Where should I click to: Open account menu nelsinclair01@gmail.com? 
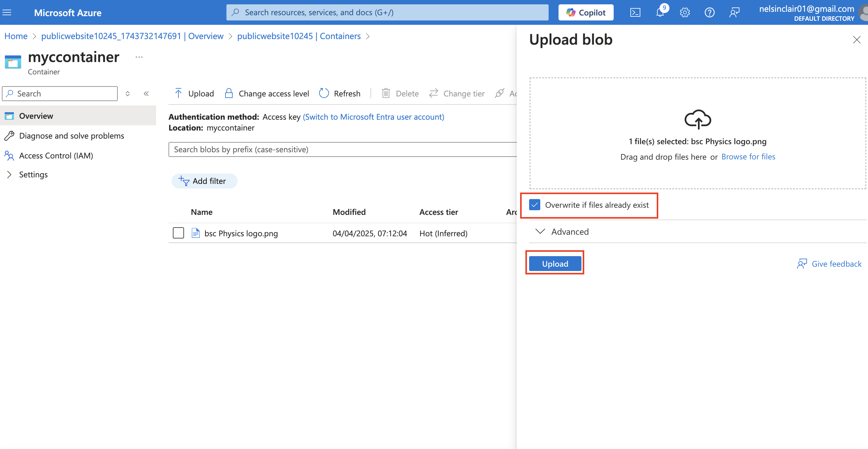pos(806,13)
